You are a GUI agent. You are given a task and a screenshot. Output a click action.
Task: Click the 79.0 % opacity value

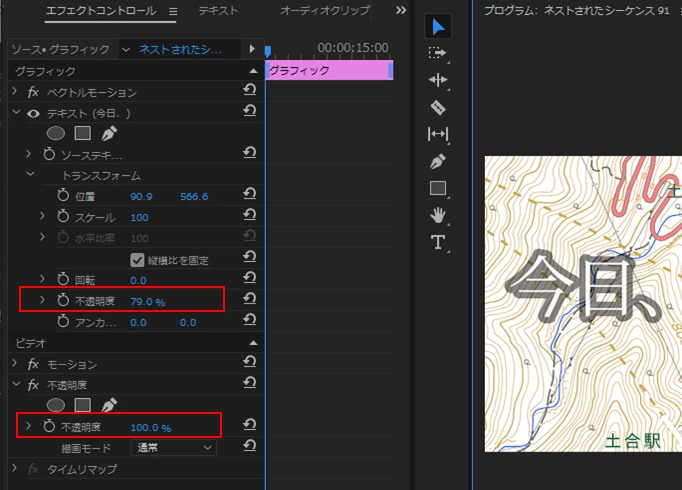(147, 302)
